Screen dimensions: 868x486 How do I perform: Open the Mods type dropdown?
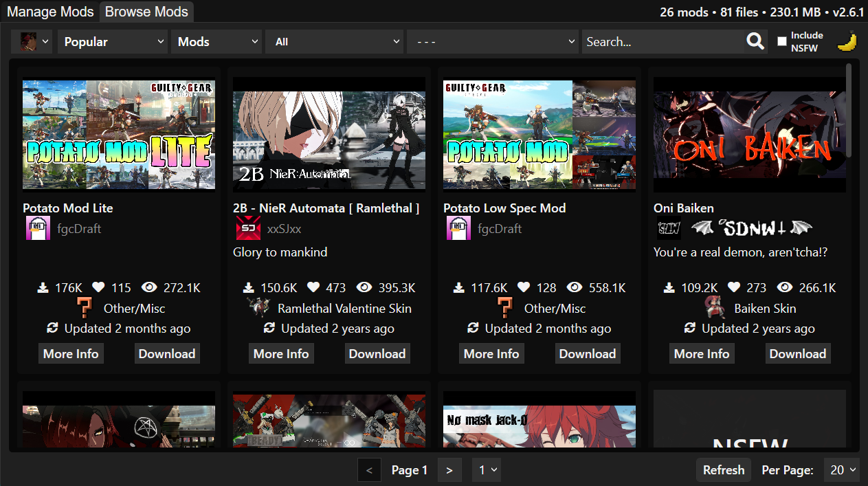[x=216, y=42]
